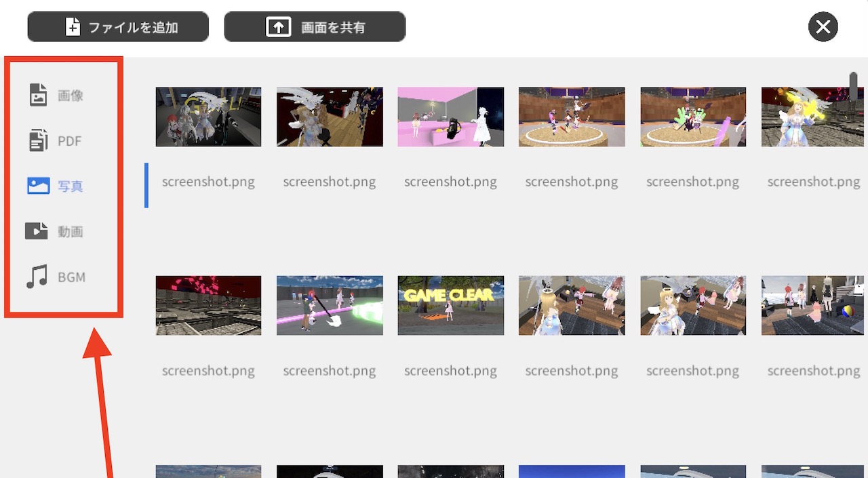This screenshot has width=868, height=478.
Task: Open the pink room screenshot thumbnail
Action: (450, 117)
